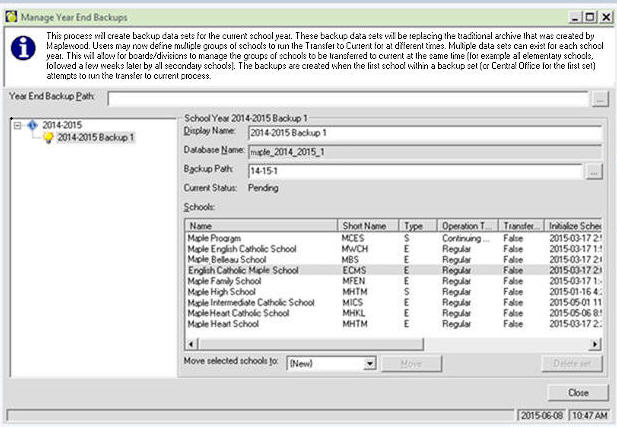Select English Catholic Maple School row
617x427 pixels.
point(242,270)
